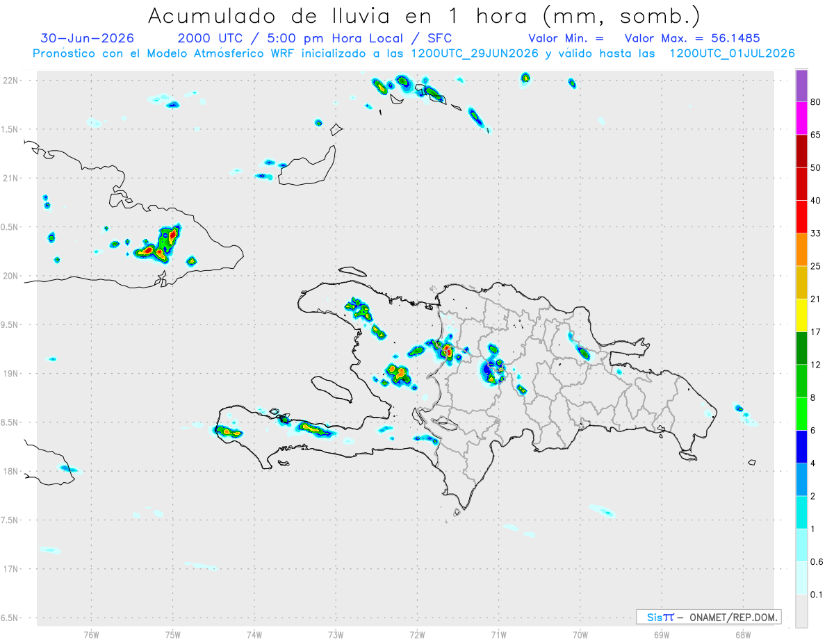This screenshot has width=834, height=644.
Task: Click the '9.5N' latitude label
Action: click(10, 325)
